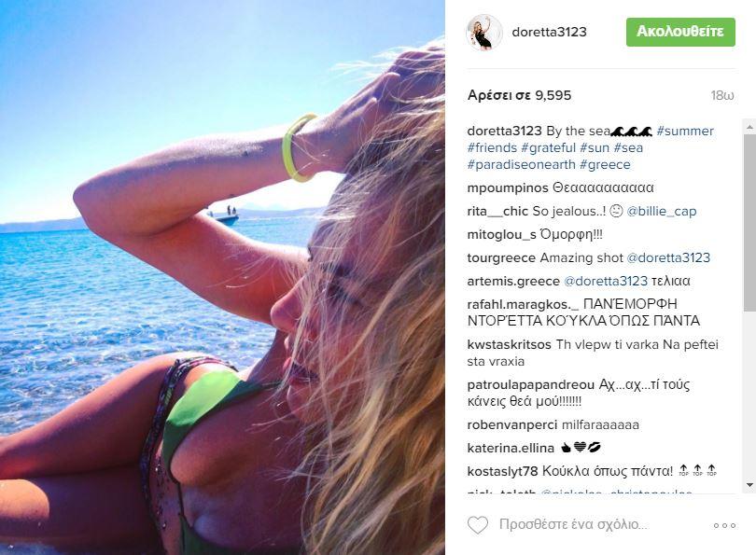Click the heart like icon
This screenshot has width=756, height=555.
coord(477,524)
